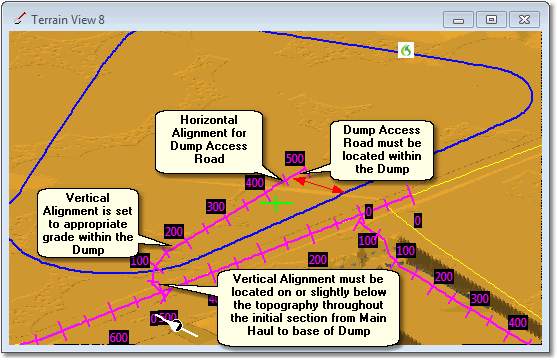Click the 500 station label on dump road
Screen dimensions: 557x360
point(294,158)
